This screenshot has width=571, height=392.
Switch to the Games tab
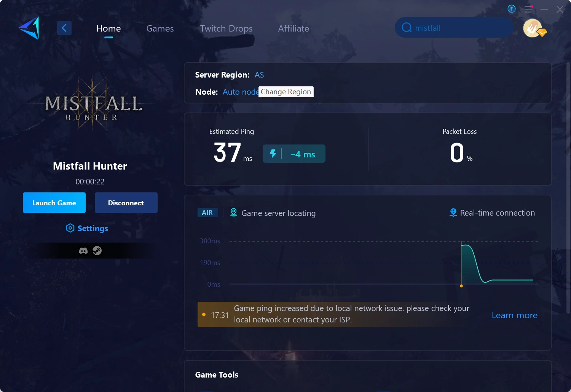coord(160,29)
